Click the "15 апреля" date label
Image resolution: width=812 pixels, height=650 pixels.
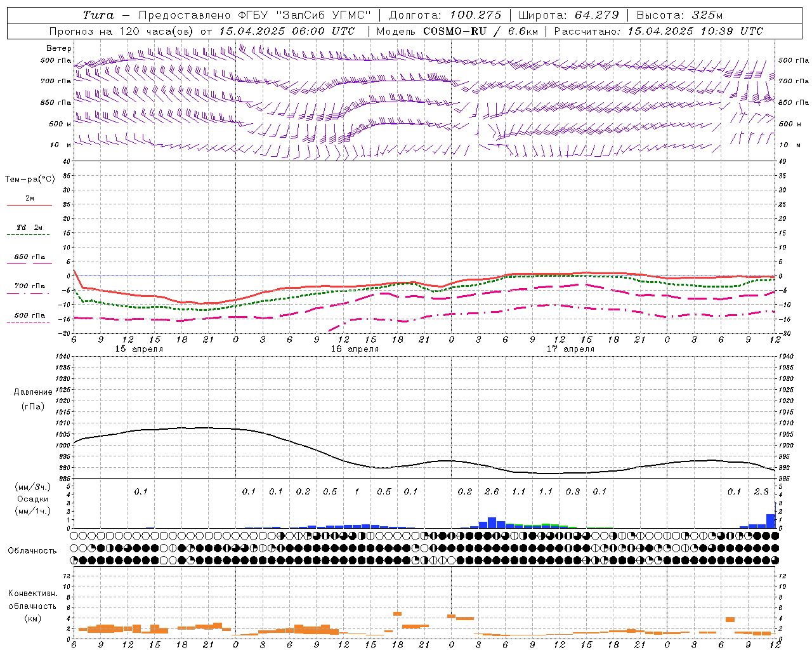point(138,349)
